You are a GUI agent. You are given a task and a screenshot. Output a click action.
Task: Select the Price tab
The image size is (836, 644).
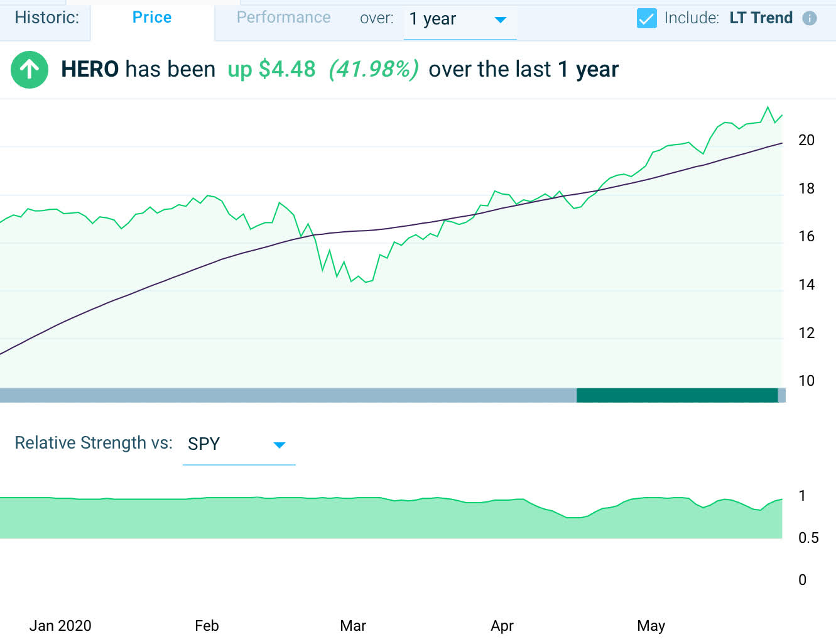pyautogui.click(x=151, y=18)
